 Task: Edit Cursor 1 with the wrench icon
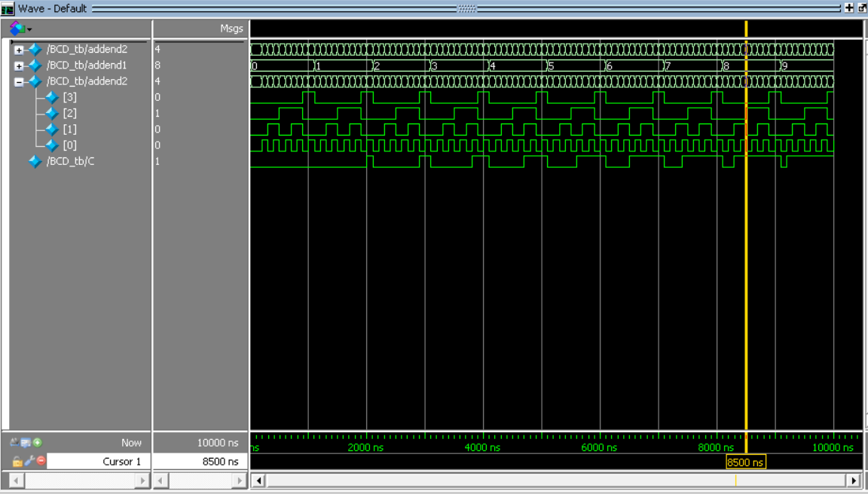pos(29,461)
